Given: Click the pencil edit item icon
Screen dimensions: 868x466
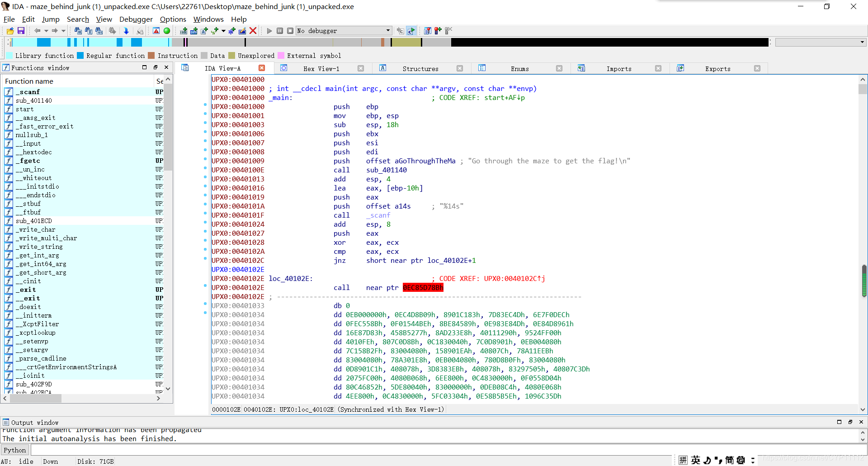Looking at the screenshot, I should [242, 31].
